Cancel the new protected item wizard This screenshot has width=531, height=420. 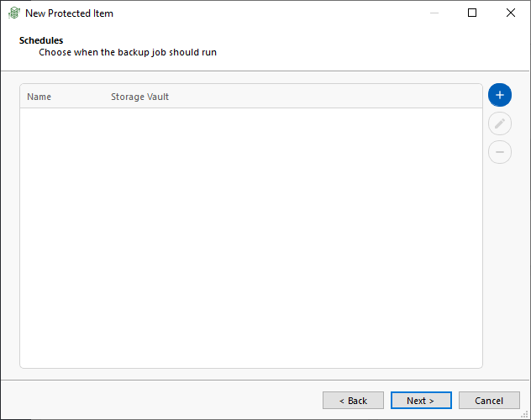pos(489,401)
